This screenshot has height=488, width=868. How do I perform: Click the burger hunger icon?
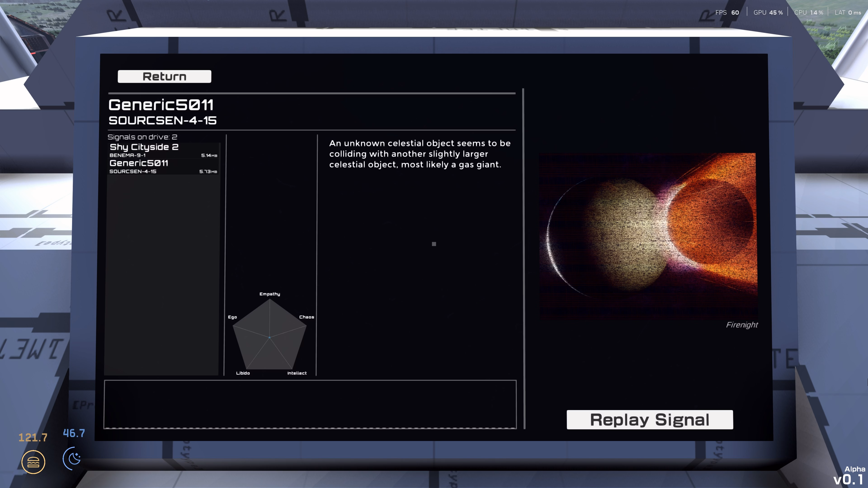[33, 462]
